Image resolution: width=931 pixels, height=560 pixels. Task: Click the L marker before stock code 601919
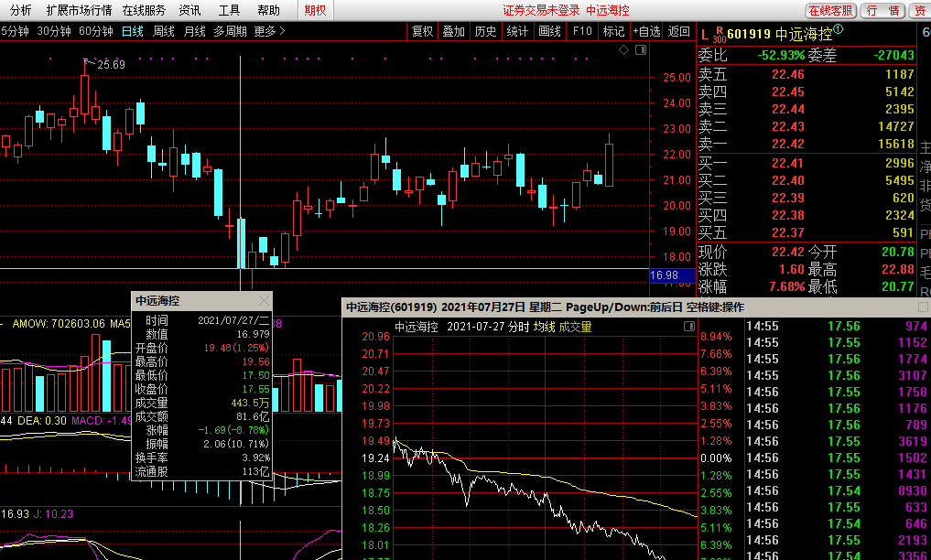(705, 35)
